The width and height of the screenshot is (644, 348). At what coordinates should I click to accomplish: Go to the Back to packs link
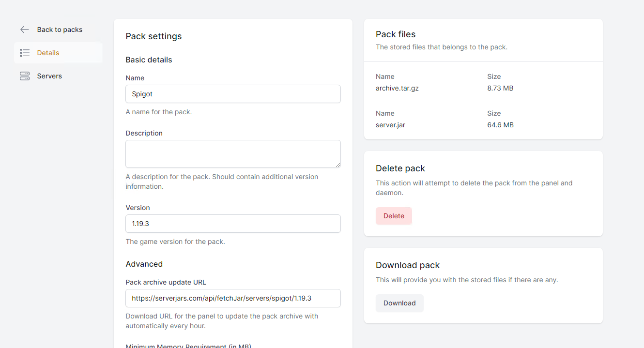[x=60, y=30]
